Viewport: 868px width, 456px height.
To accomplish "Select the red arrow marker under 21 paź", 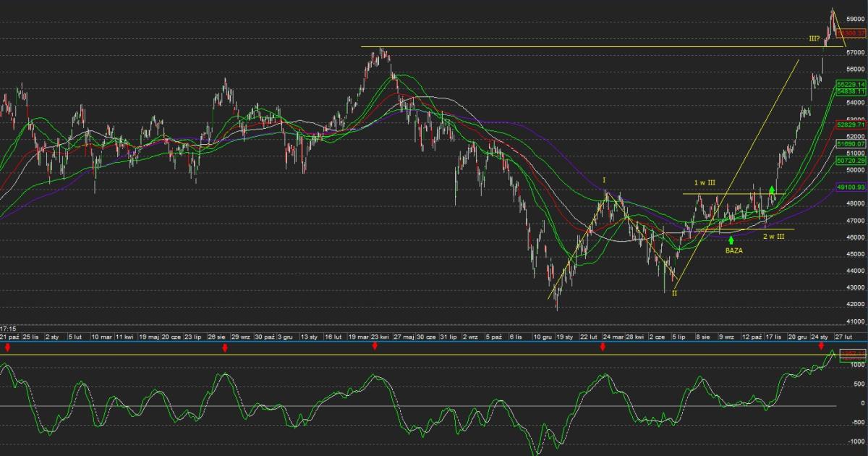I will click(7, 348).
